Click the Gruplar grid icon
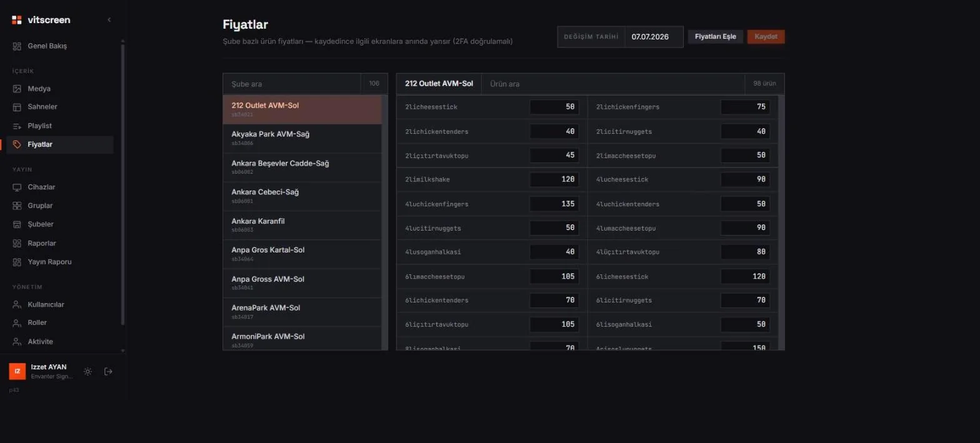The width and height of the screenshot is (980, 443). [17, 206]
